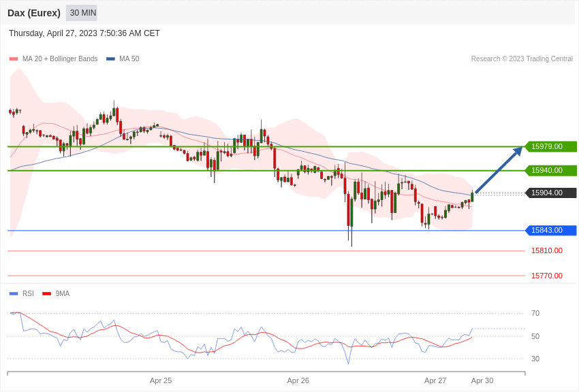Click the 9MA legend icon
The image size is (579, 392).
click(46, 293)
